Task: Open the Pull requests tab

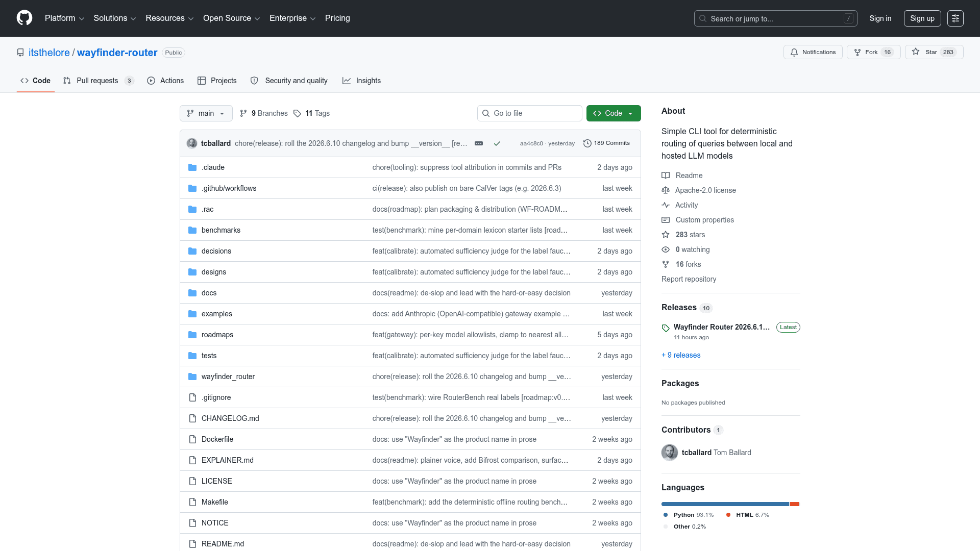Action: tap(99, 81)
